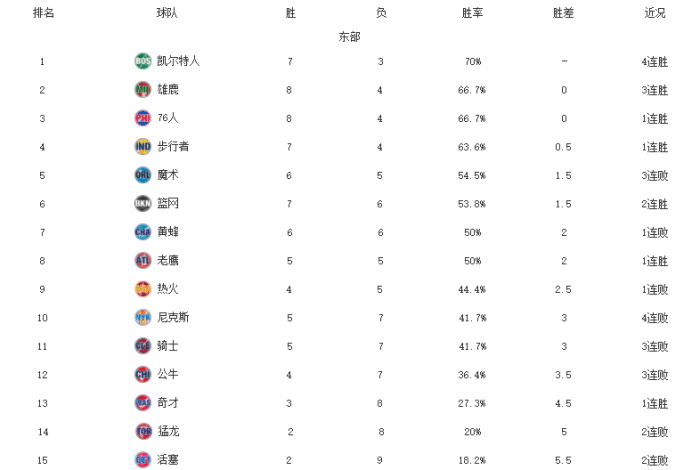Click the Celtics team logo icon
This screenshot has height=470, width=700.
click(142, 61)
